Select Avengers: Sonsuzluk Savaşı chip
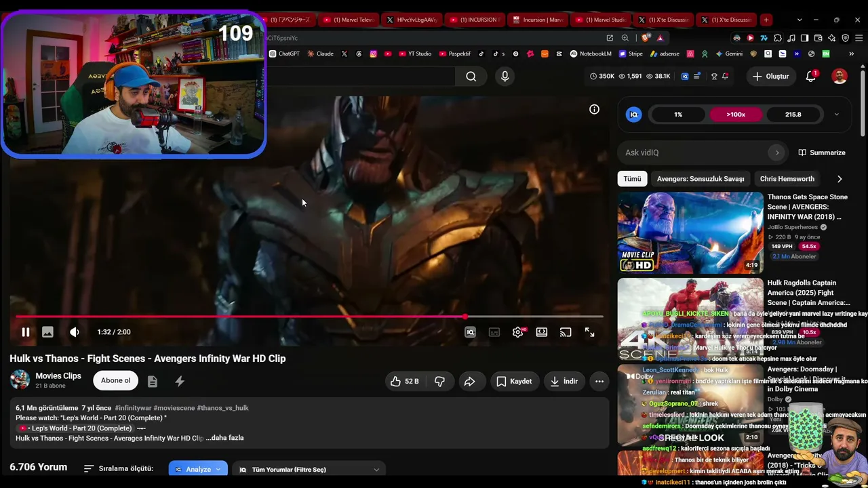Image resolution: width=868 pixels, height=488 pixels. [701, 179]
